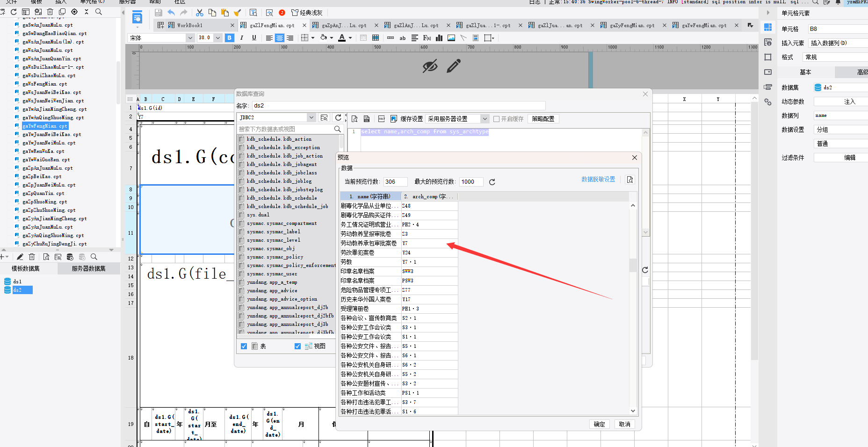
Task: Delete dataset with the trash icon
Action: tap(32, 257)
